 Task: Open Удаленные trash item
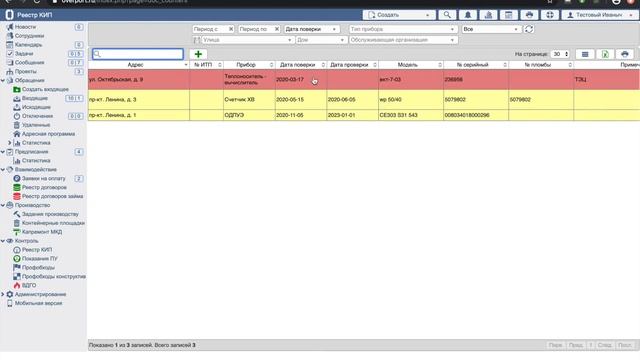(x=36, y=125)
